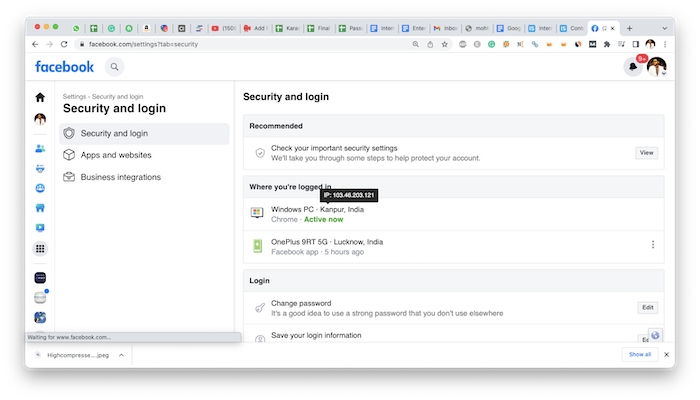The height and width of the screenshot is (400, 700).
Task: Open profile picture shortcut in left sidebar
Action: 40,119
